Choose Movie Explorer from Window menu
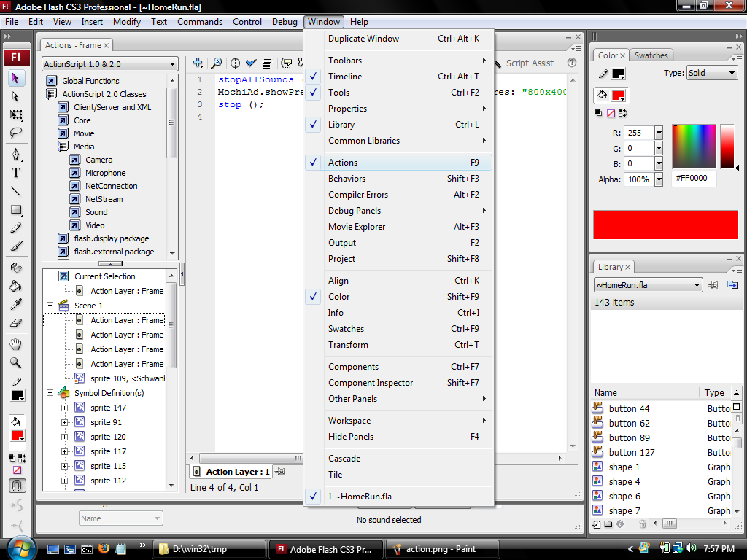The width and height of the screenshot is (747, 560). (398, 227)
